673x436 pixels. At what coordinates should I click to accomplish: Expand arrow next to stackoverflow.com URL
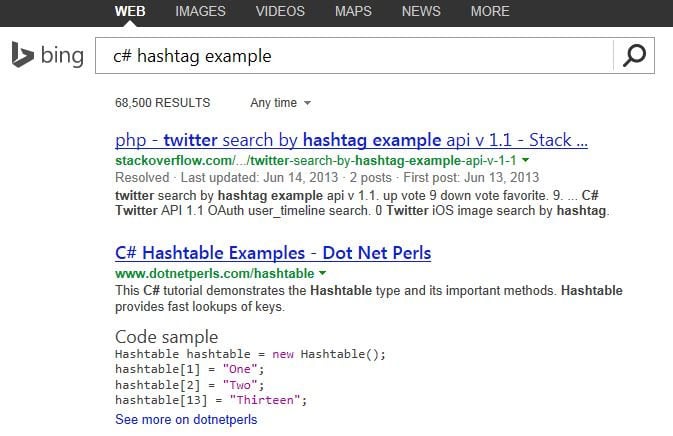[526, 160]
